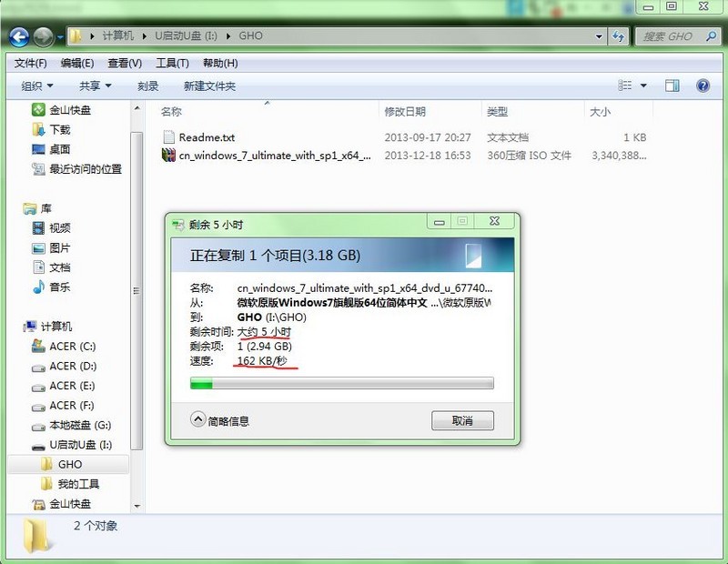Screen dimensions: 728x564
Task: Click the sidebar scrollbar down arrow
Action: [x=137, y=506]
